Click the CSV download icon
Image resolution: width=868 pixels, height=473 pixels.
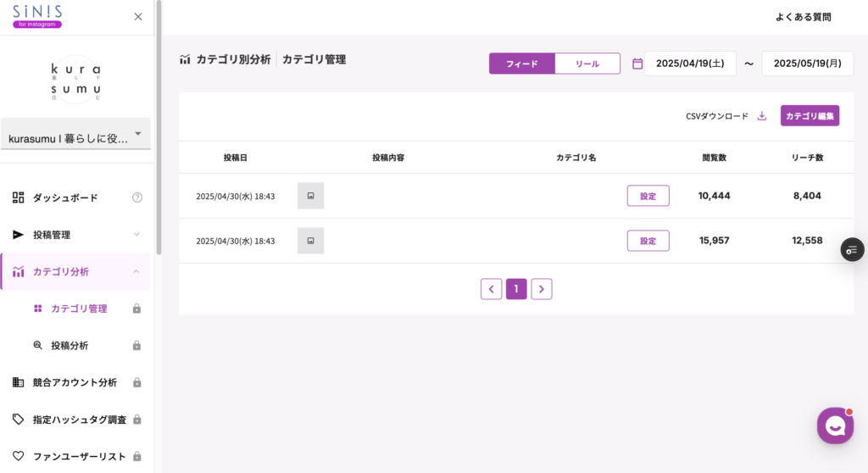[761, 116]
